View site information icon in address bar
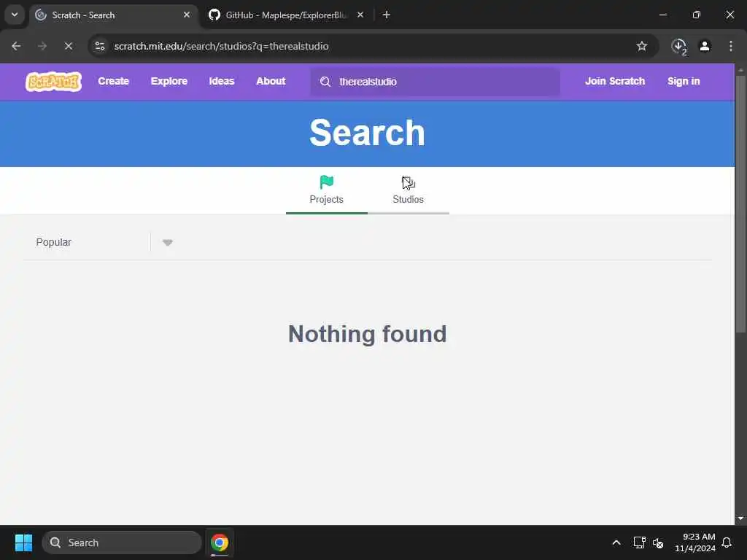747x560 pixels. click(99, 46)
